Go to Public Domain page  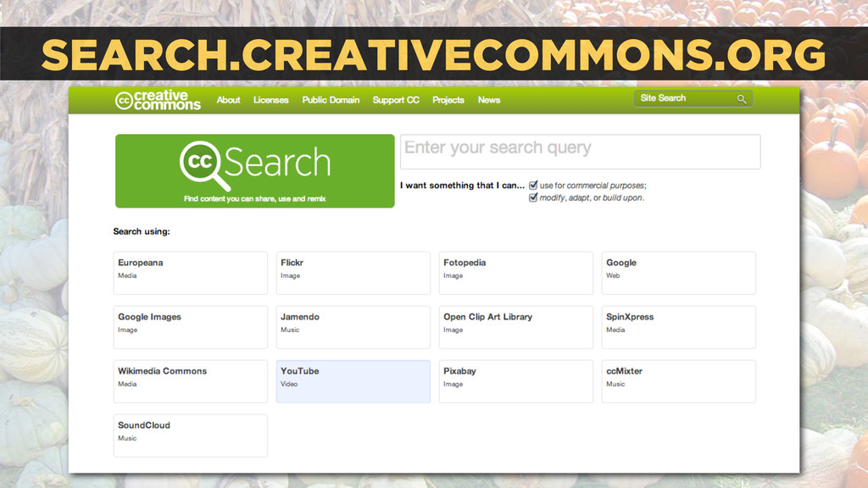point(331,100)
